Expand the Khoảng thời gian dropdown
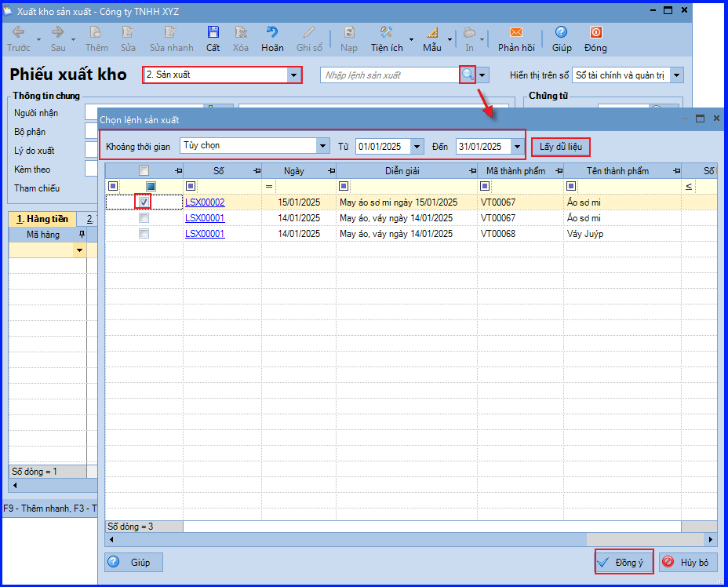Viewport: 728px width, 587px height. 323,146
